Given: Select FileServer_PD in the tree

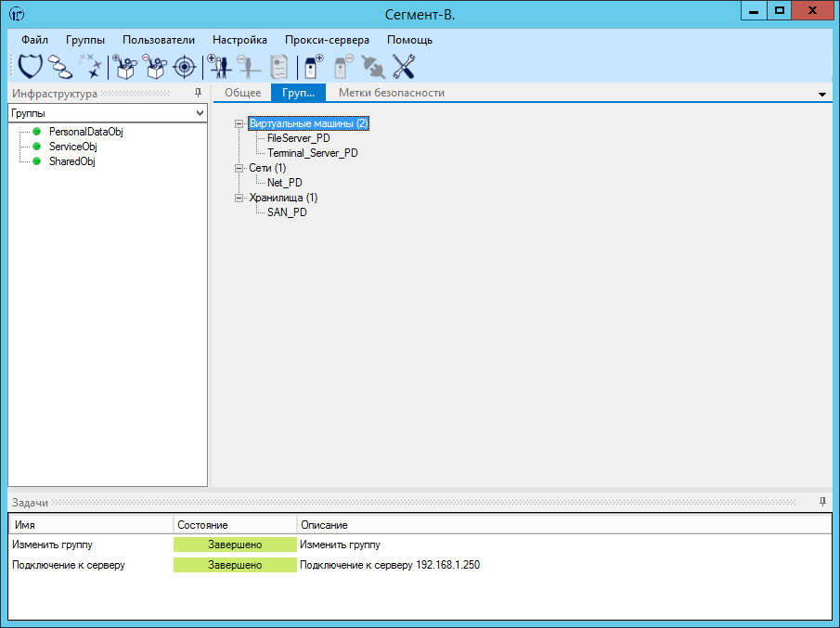Looking at the screenshot, I should coord(298,138).
